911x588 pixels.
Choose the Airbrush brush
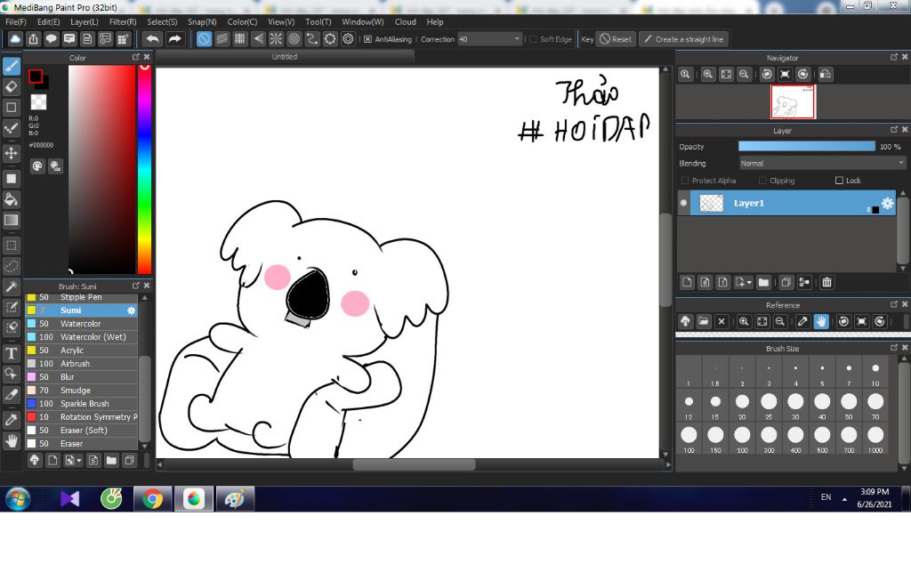pos(81,364)
